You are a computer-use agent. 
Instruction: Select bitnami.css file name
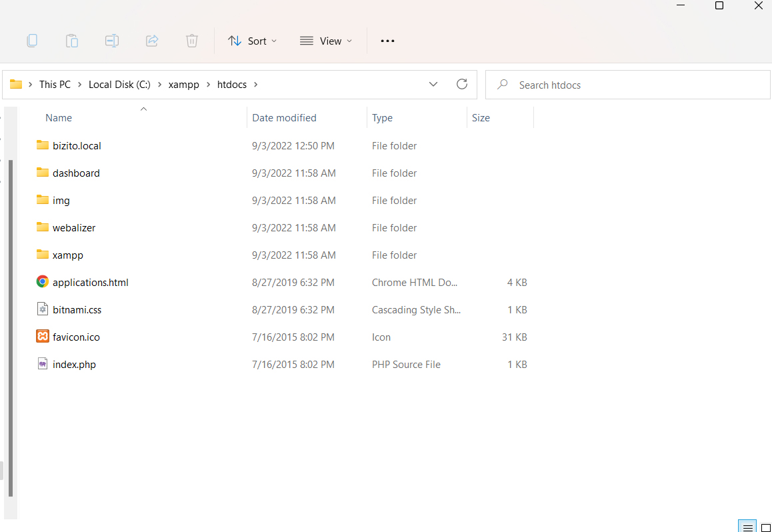coord(77,310)
